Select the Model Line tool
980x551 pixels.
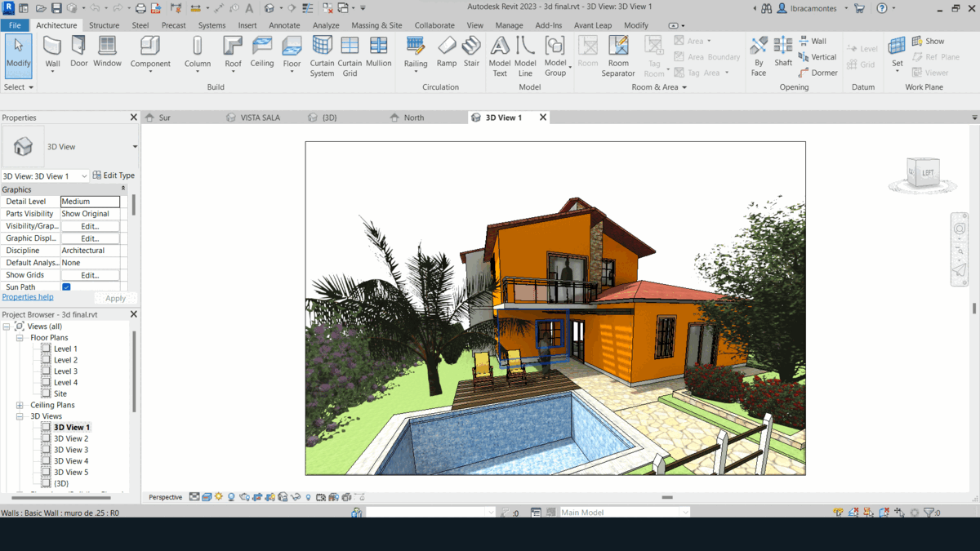(525, 56)
